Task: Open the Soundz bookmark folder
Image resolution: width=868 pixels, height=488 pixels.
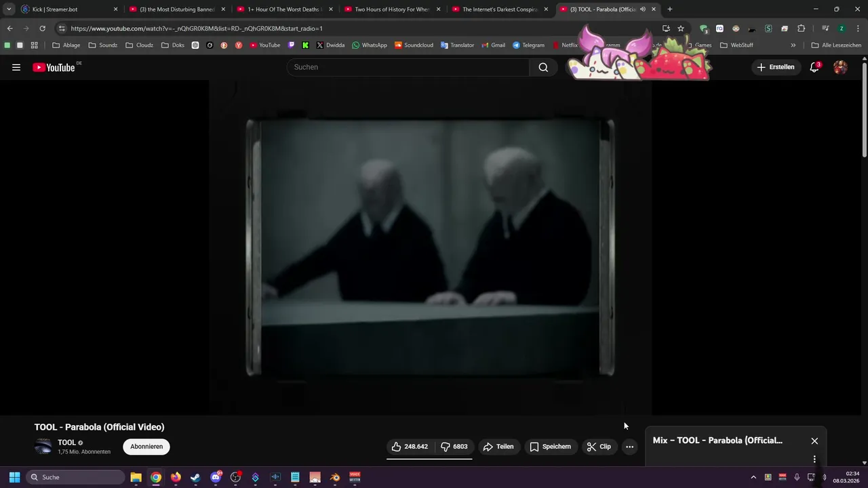Action: point(103,45)
